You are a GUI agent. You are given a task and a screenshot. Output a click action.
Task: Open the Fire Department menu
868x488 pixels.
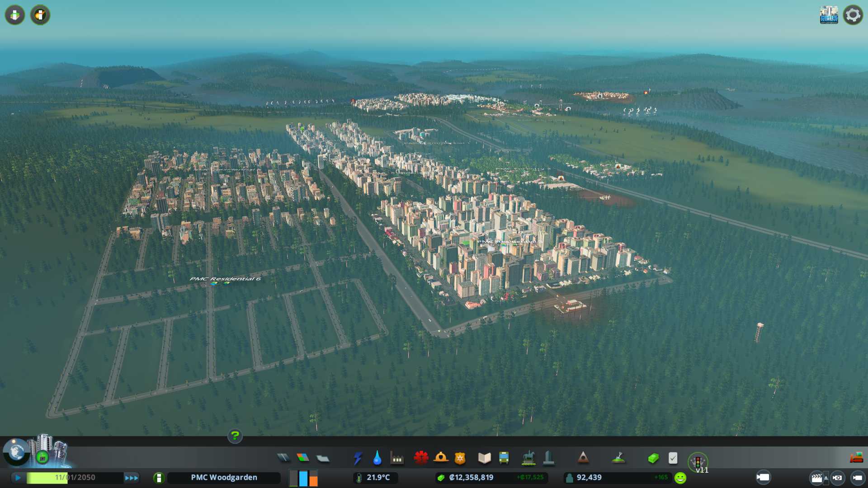pyautogui.click(x=441, y=458)
